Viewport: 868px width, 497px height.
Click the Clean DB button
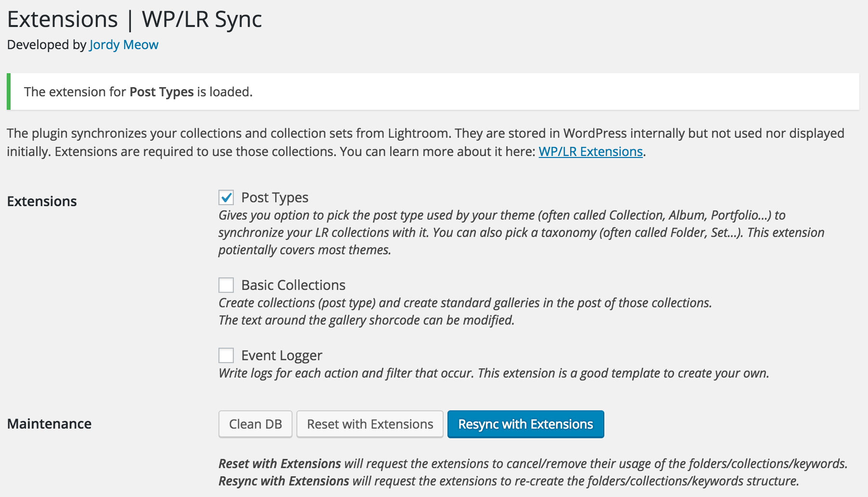tap(255, 424)
